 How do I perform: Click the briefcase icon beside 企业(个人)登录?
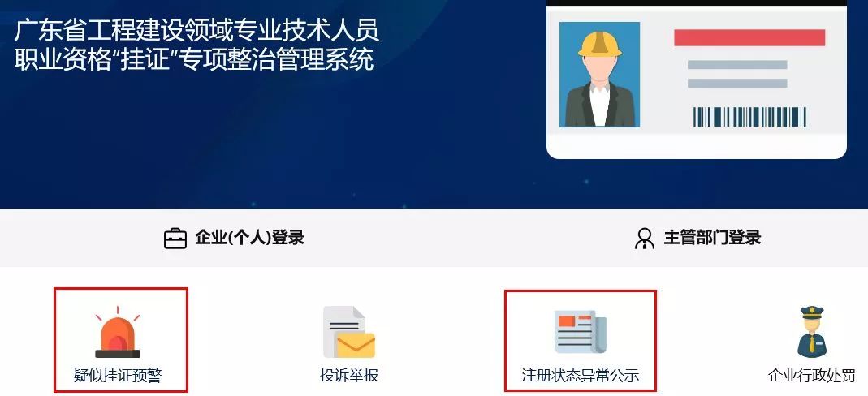point(175,239)
